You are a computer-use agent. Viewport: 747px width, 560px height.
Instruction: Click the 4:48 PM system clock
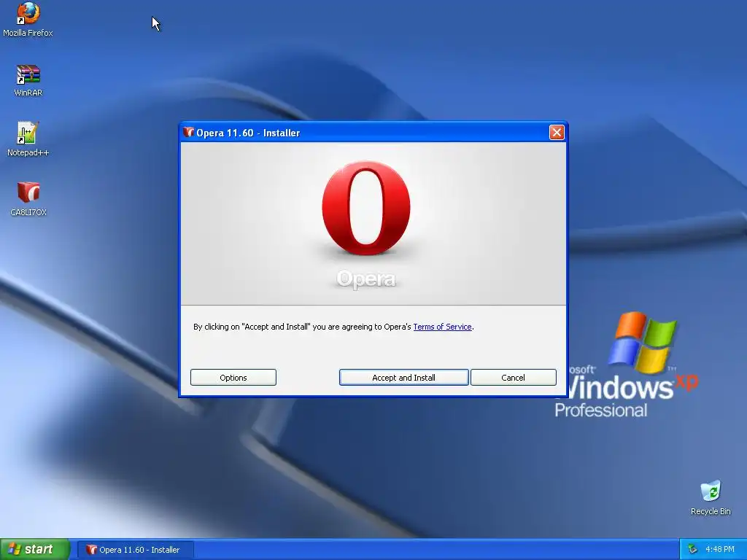(720, 550)
